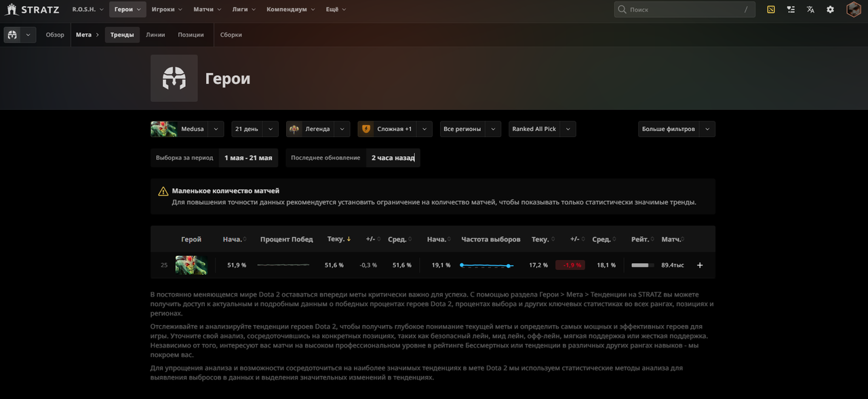Image resolution: width=868 pixels, height=399 pixels.
Task: Click the Частота выборов column header
Action: click(x=491, y=239)
